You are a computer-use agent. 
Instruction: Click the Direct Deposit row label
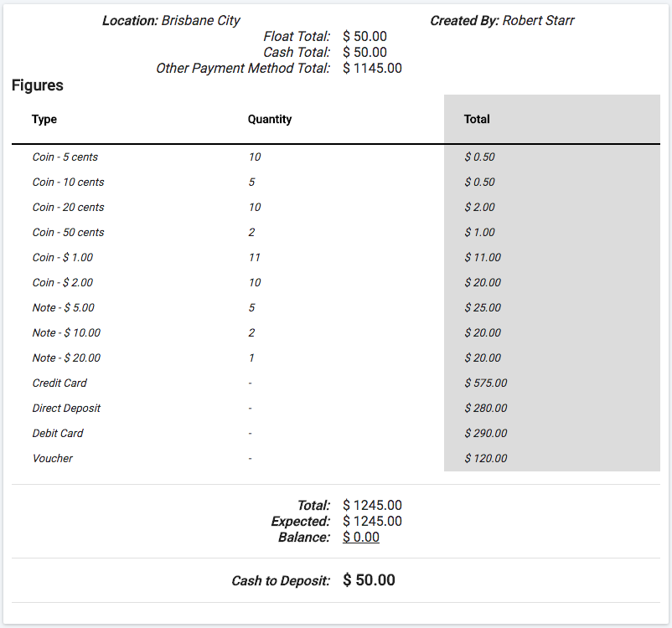(66, 409)
